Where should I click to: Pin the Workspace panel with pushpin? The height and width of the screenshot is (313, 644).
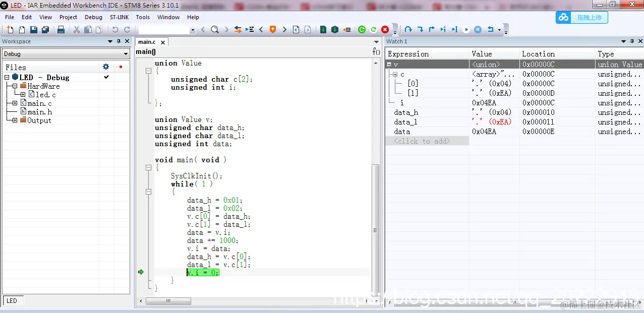(x=119, y=41)
